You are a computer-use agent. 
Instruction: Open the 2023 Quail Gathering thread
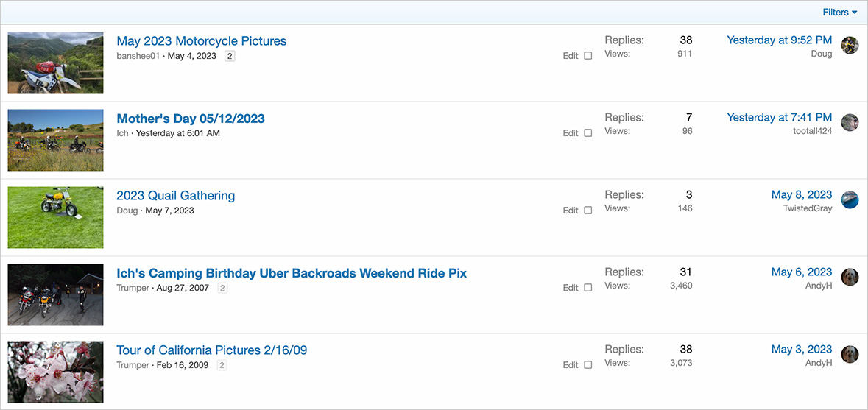click(176, 196)
